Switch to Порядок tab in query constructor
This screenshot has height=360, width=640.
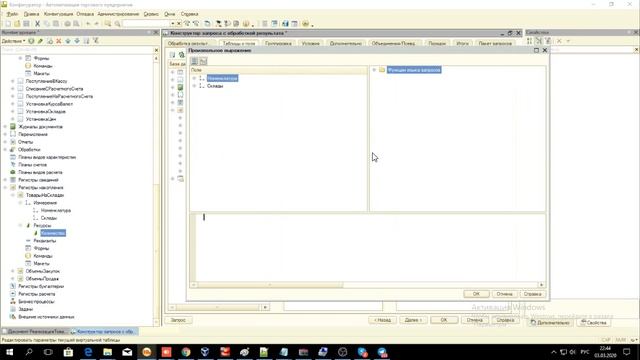click(437, 43)
